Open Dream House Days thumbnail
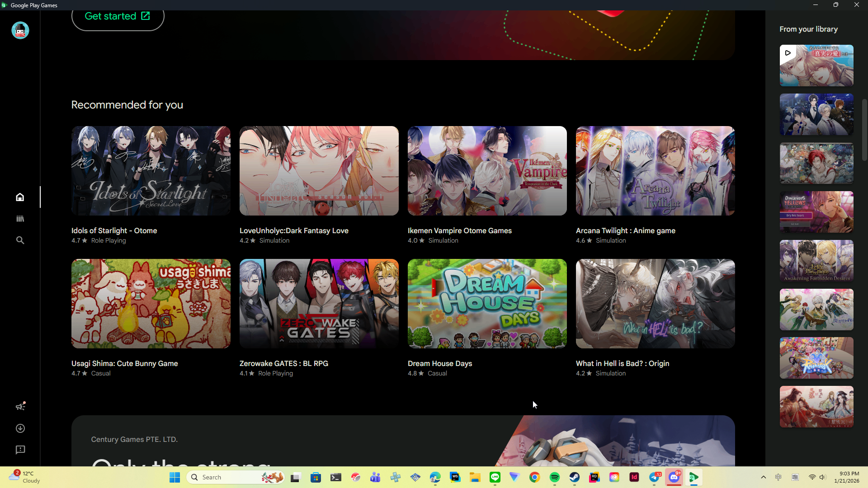Screen dimensions: 868x488 (x=487, y=304)
